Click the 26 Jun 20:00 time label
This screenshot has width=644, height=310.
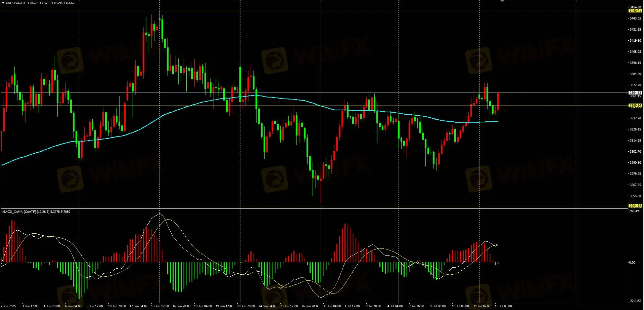coord(310,306)
